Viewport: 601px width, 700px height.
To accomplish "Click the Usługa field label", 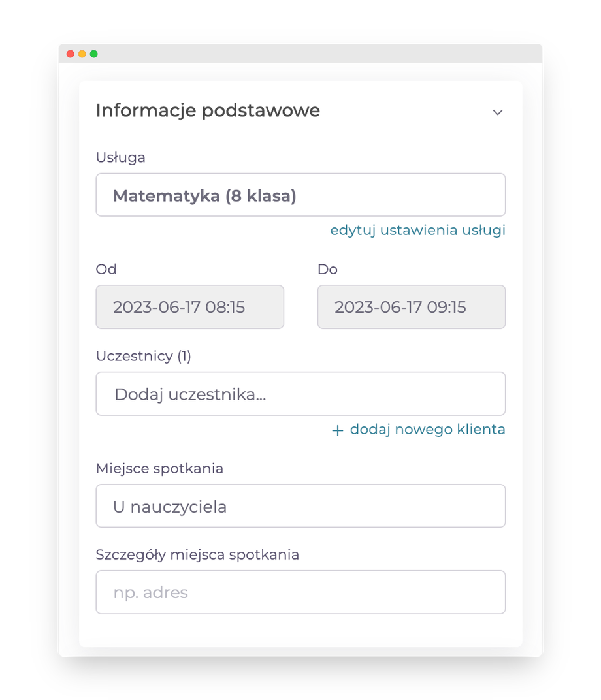I will point(120,157).
